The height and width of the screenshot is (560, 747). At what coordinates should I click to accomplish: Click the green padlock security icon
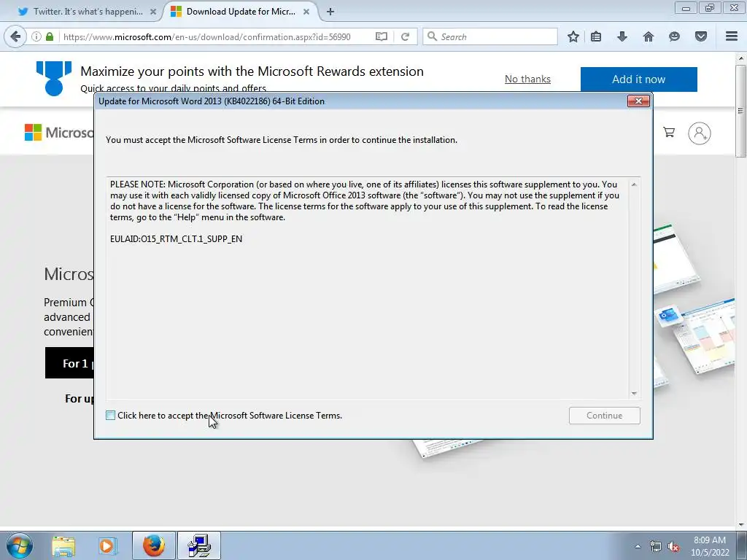(50, 36)
